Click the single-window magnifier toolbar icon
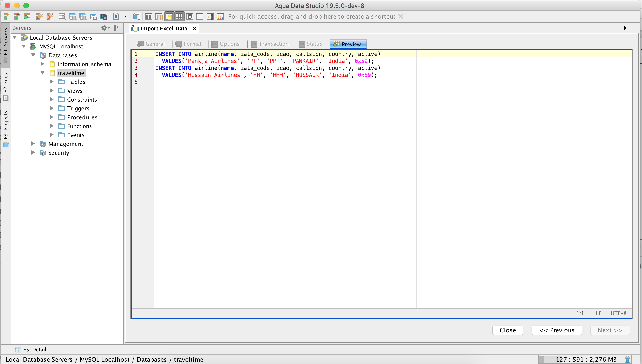 (x=62, y=17)
